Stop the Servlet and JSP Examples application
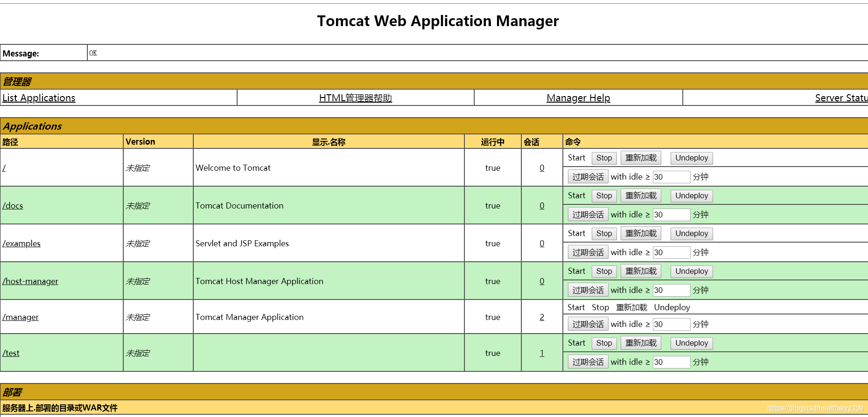 coord(604,234)
